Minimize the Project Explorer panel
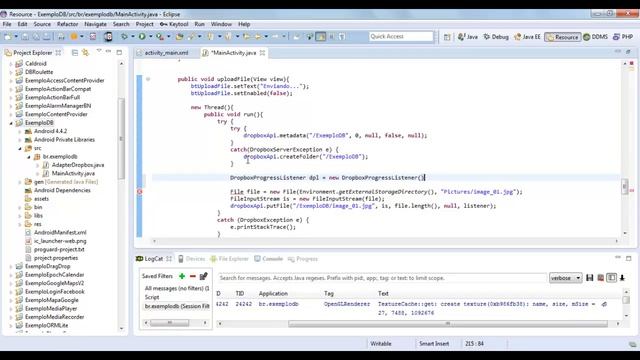This screenshot has height=360, width=640. point(109,52)
